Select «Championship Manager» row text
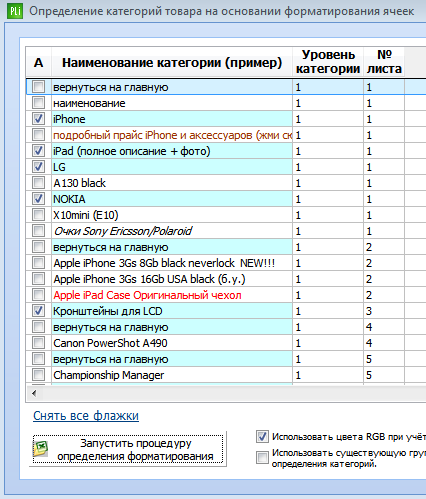426x499 pixels. tap(109, 375)
